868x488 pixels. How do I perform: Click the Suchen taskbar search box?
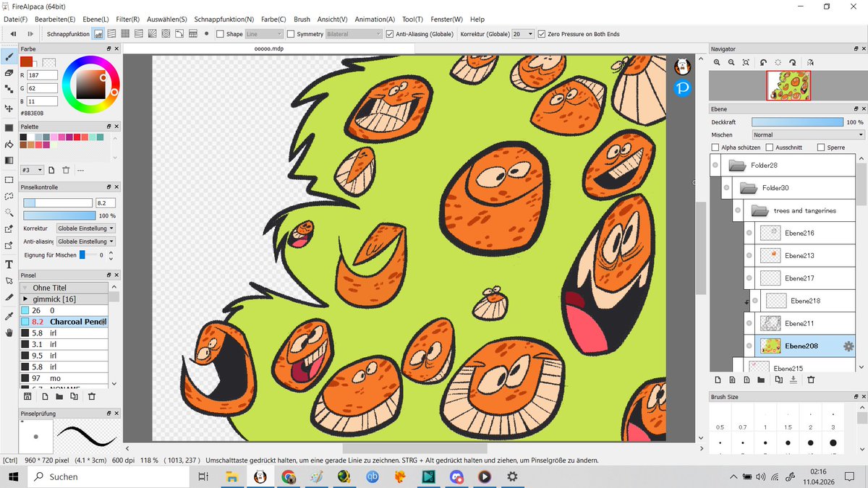click(x=107, y=477)
